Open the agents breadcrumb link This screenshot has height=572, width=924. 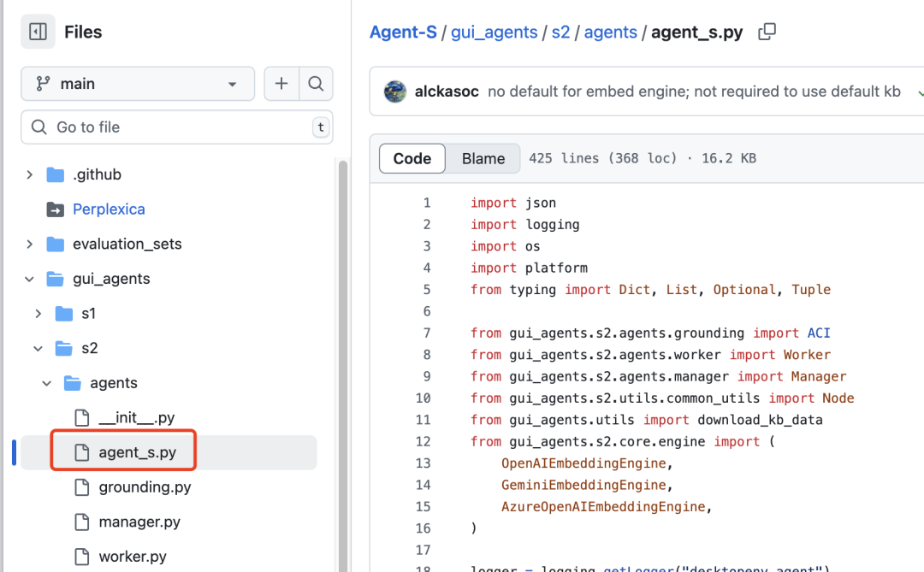(x=611, y=32)
